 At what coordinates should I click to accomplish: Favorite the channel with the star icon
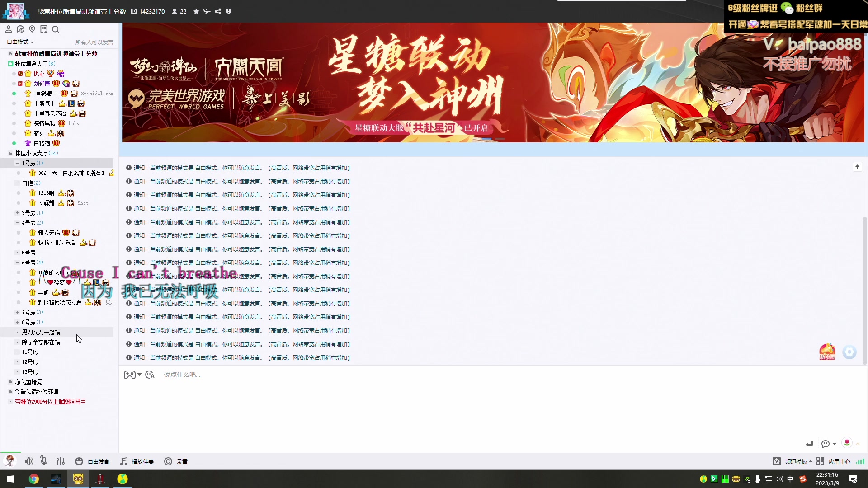(x=196, y=11)
